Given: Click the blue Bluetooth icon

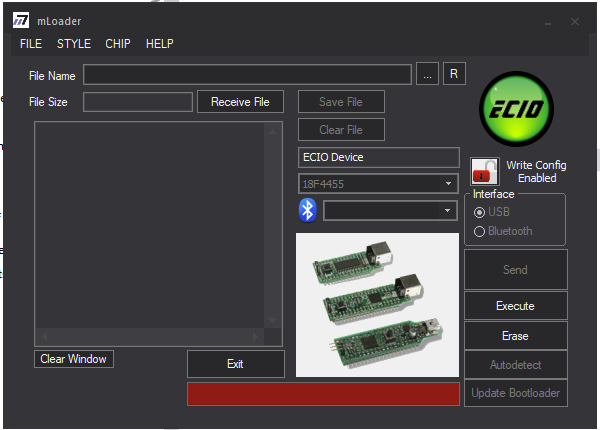Looking at the screenshot, I should 308,210.
